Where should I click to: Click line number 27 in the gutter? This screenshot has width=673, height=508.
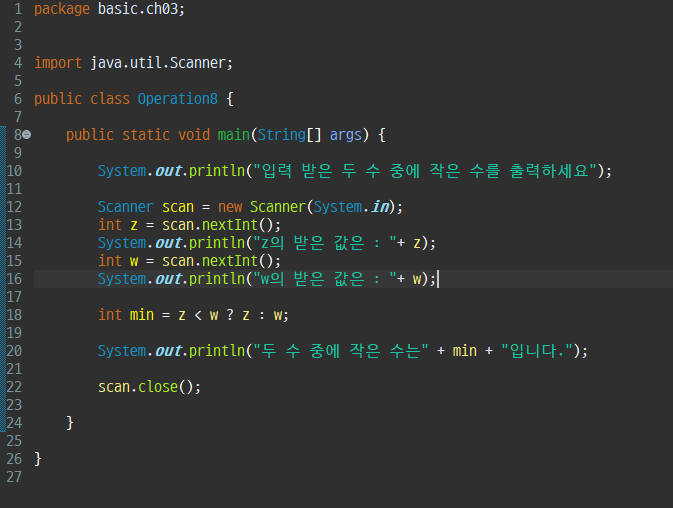click(x=14, y=477)
